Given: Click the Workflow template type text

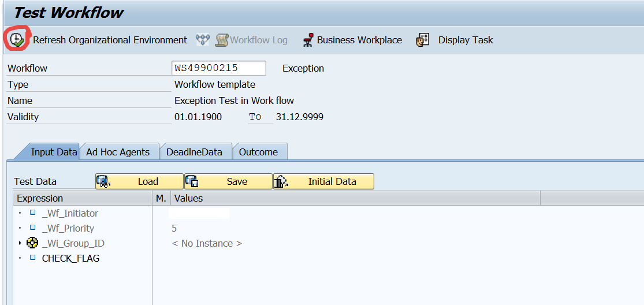Looking at the screenshot, I should click(x=215, y=84).
